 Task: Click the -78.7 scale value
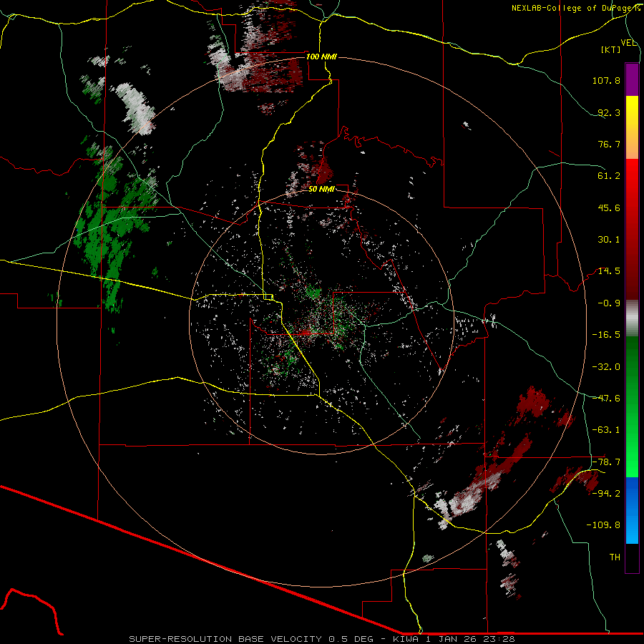[x=606, y=462]
